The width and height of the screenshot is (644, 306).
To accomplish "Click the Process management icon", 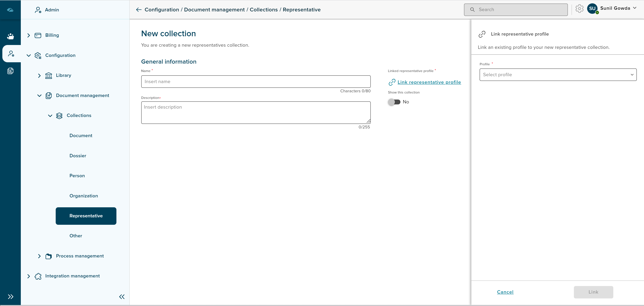I will tap(48, 256).
